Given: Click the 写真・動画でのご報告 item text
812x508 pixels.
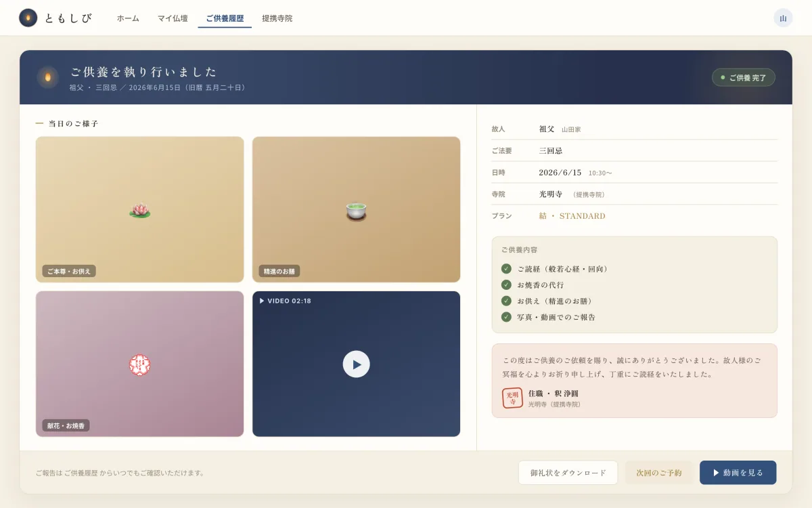Looking at the screenshot, I should 556,317.
